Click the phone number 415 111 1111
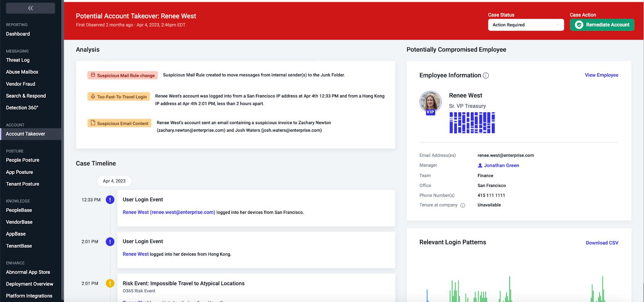The height and width of the screenshot is (302, 644). (491, 195)
